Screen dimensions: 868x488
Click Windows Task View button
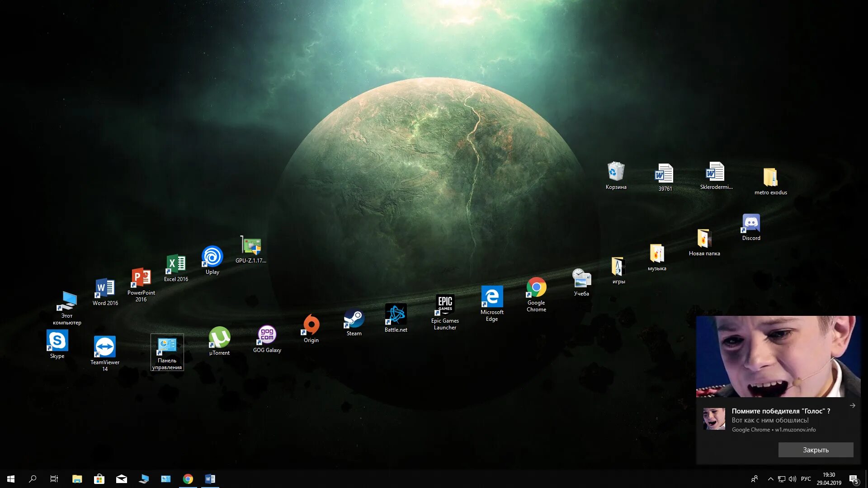point(55,479)
